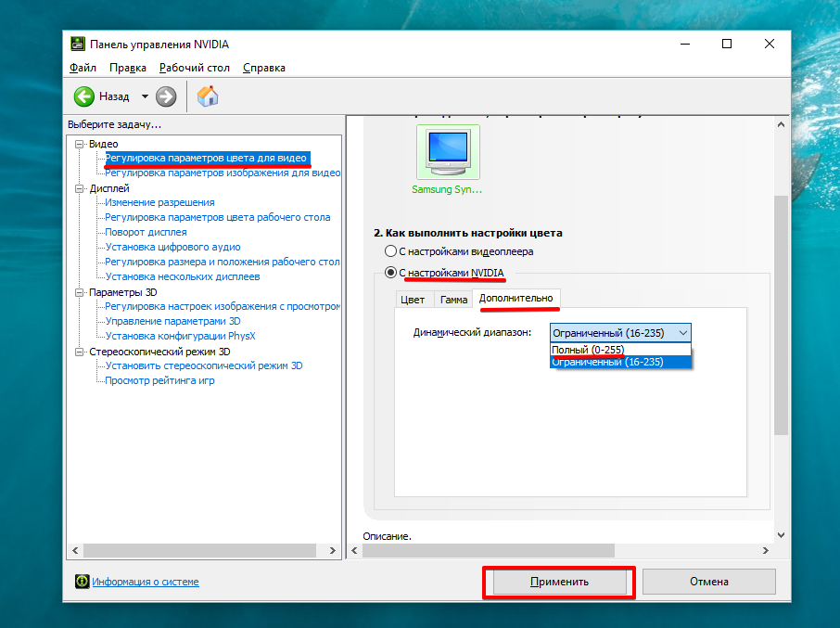The width and height of the screenshot is (840, 628).
Task: Click the system information icon
Action: (x=83, y=582)
